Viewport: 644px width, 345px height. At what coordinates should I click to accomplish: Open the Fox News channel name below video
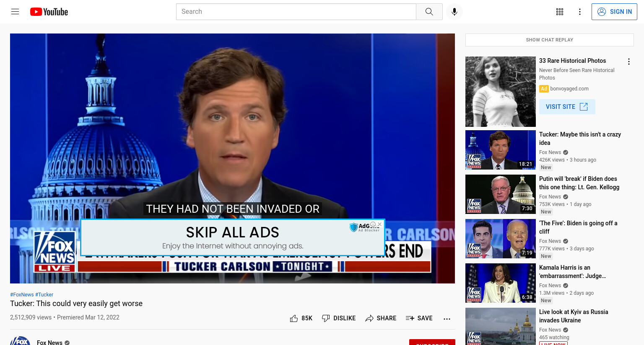pos(49,342)
